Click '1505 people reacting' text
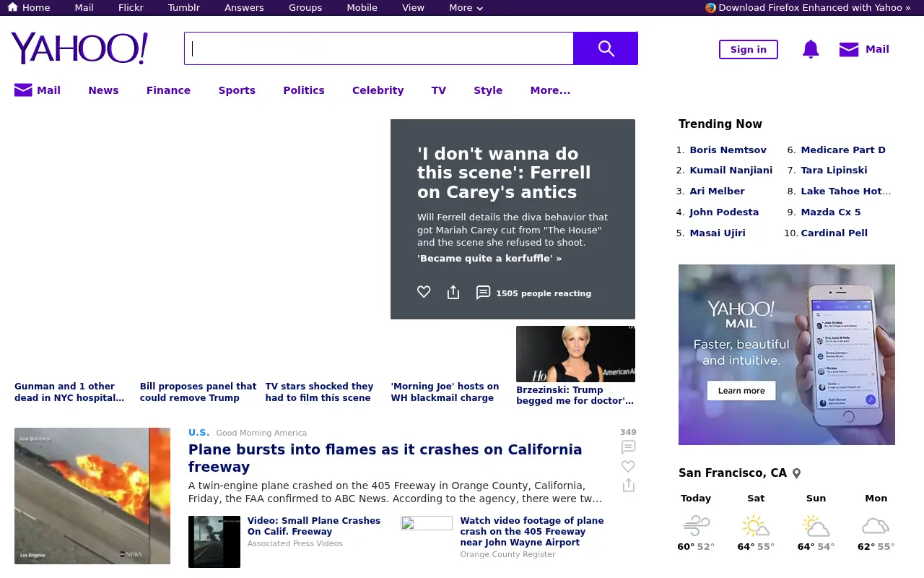The height and width of the screenshot is (578, 924). (x=544, y=293)
